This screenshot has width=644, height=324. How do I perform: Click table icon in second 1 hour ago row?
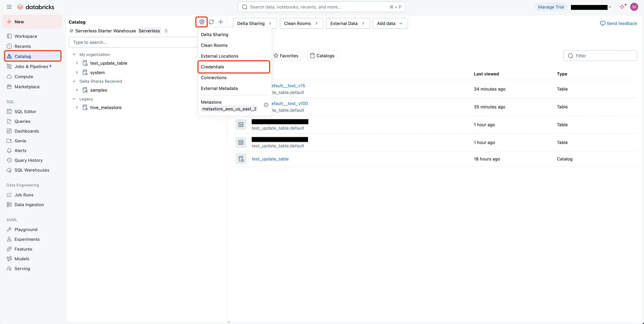241,143
